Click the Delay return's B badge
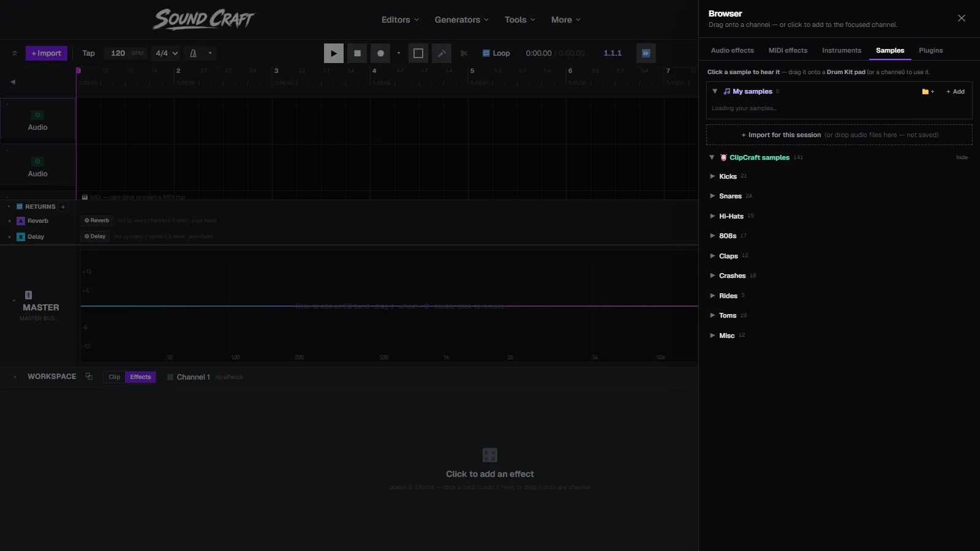The image size is (980, 551). click(21, 237)
